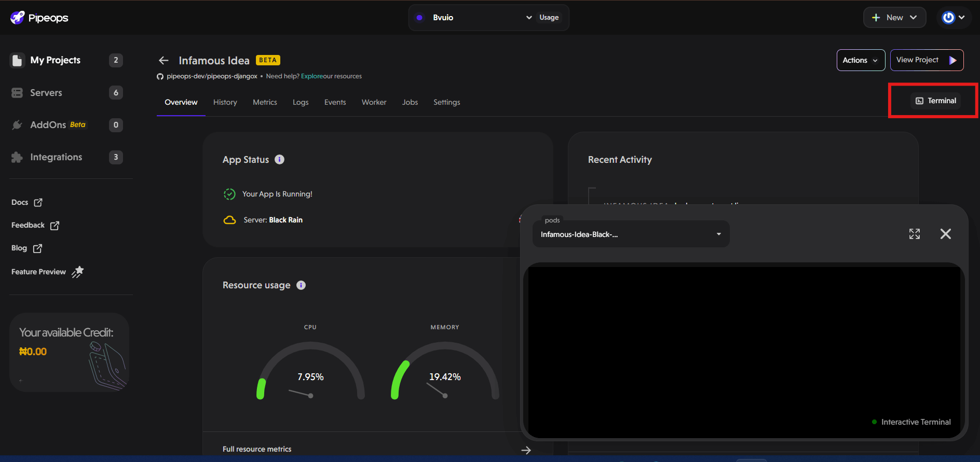Screen dimensions: 980x462
Task: Click the Servers stack icon
Action: 17,93
